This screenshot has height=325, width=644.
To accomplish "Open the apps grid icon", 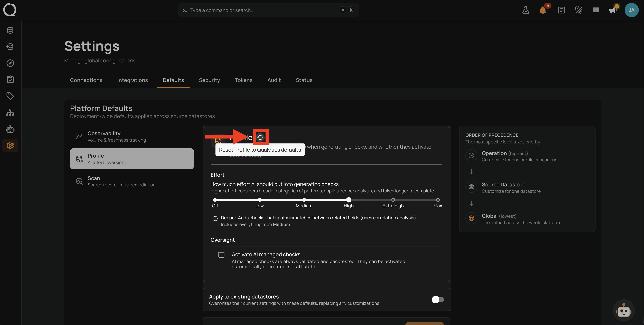I will point(596,10).
